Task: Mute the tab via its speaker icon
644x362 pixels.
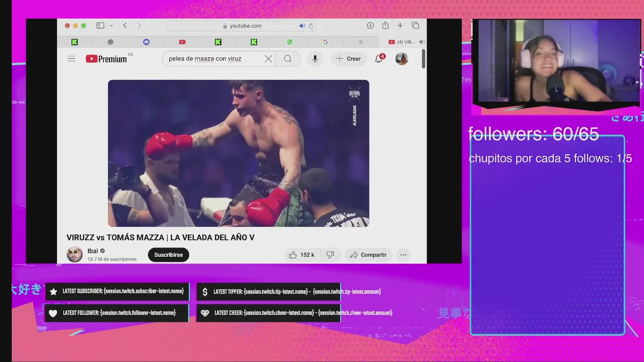Action: 422,42
